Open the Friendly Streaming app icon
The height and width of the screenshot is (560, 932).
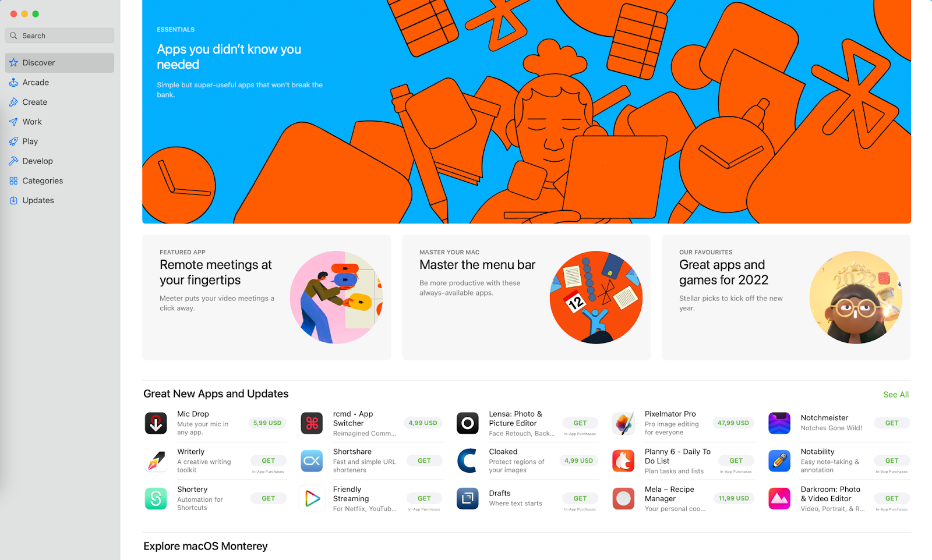pos(312,498)
